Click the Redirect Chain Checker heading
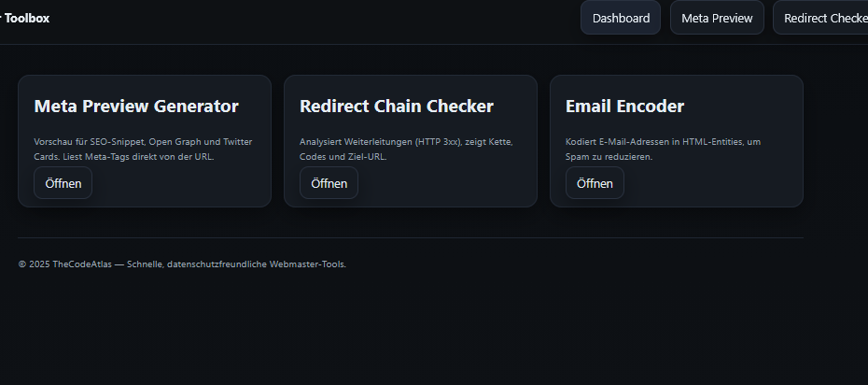 point(397,107)
